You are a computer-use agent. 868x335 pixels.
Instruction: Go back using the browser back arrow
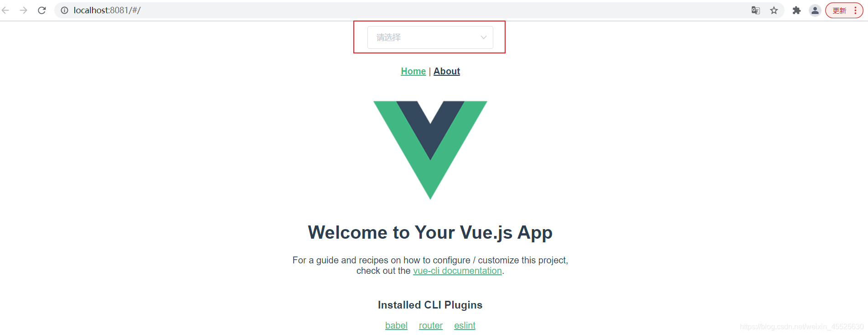point(5,10)
